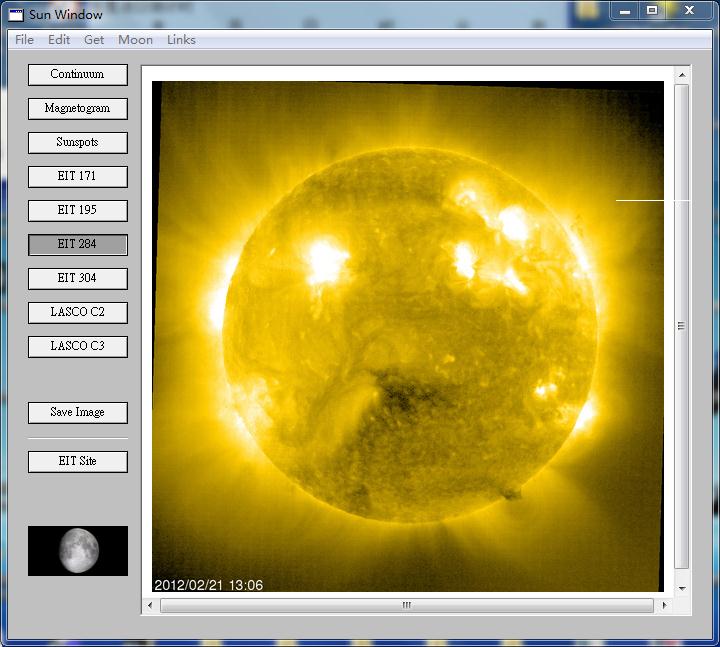This screenshot has height=647, width=720.
Task: Open the Get menu
Action: (94, 40)
